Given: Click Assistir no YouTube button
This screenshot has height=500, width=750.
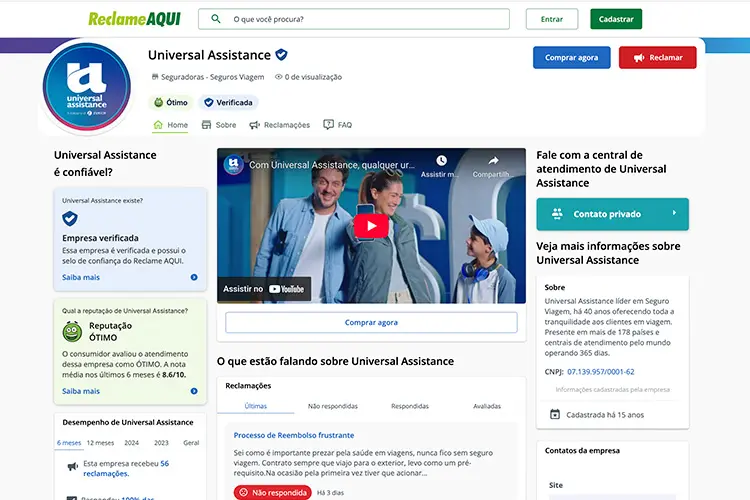Looking at the screenshot, I should click(264, 289).
